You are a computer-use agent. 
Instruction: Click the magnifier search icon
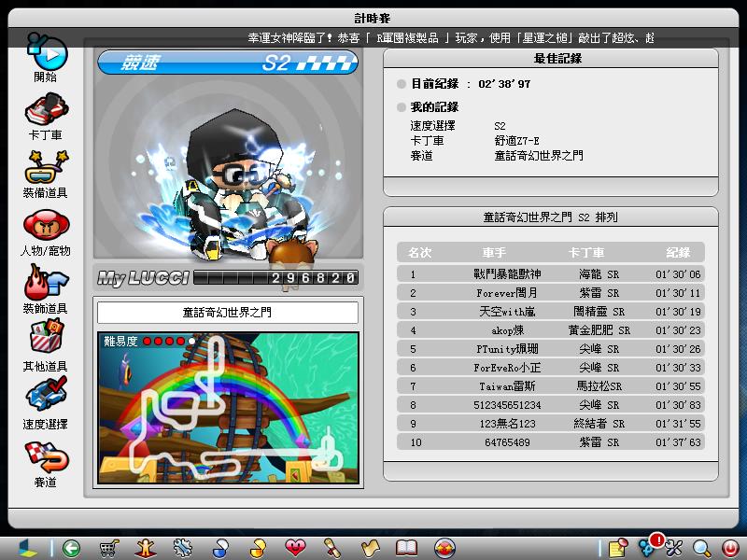[701, 548]
